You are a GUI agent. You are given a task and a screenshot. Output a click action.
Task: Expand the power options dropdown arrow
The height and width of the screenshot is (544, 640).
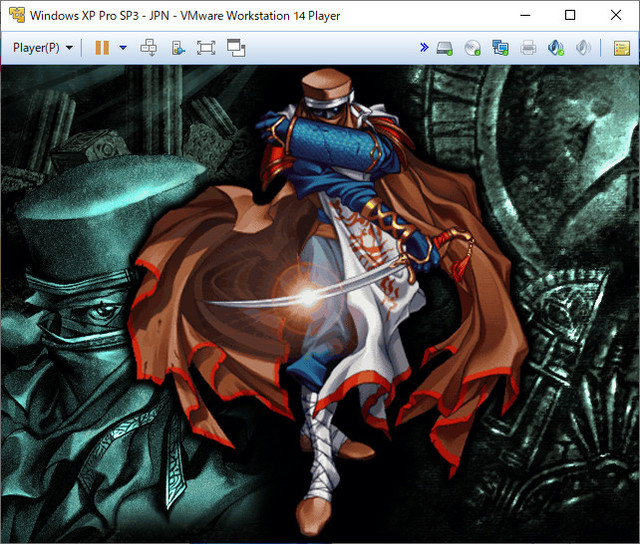point(123,48)
